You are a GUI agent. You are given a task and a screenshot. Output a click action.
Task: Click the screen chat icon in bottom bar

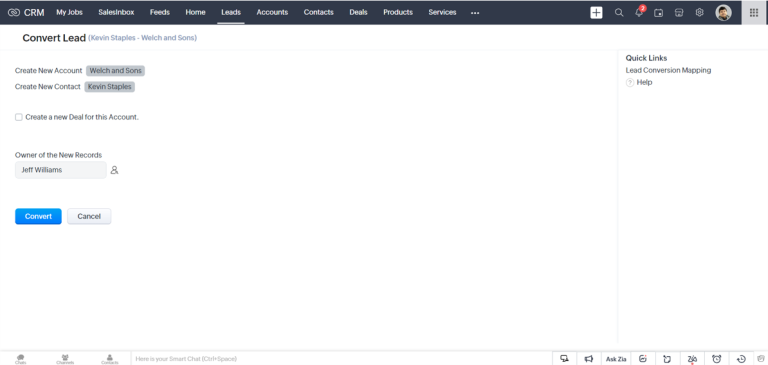point(564,359)
